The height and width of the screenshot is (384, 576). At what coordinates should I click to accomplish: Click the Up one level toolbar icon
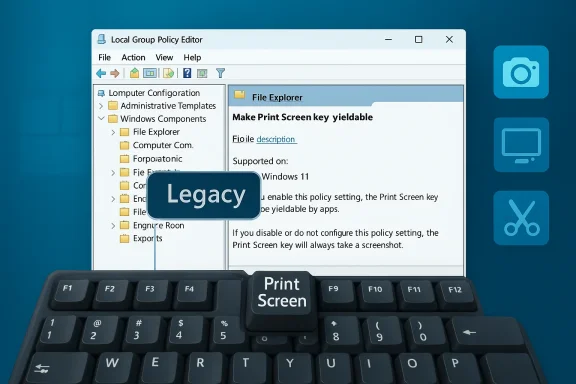tap(134, 73)
